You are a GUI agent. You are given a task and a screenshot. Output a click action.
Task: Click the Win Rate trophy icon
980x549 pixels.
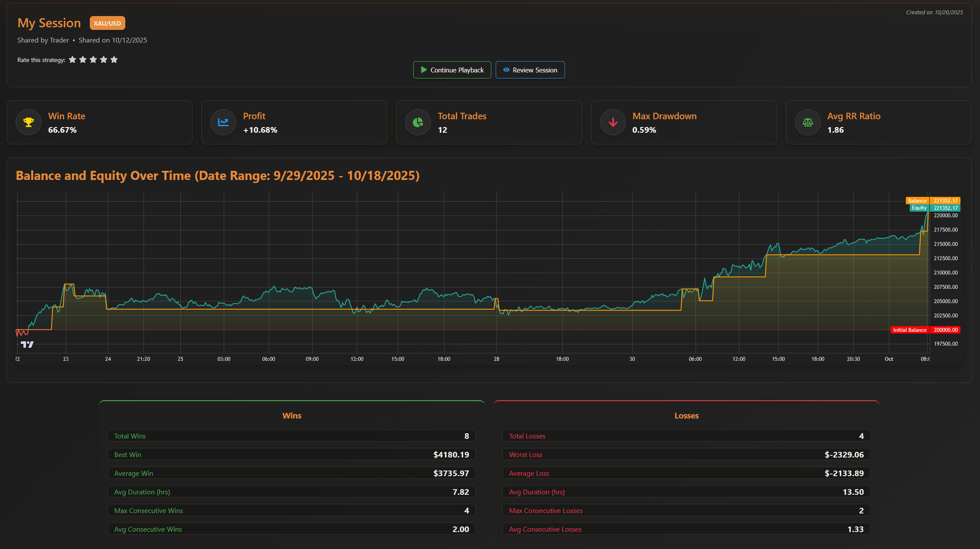(x=28, y=122)
